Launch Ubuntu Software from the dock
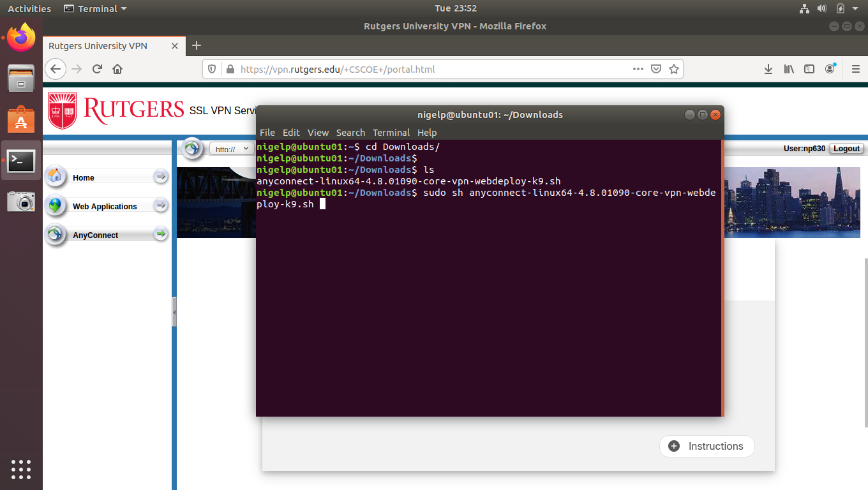The width and height of the screenshot is (868, 490). 21,119
